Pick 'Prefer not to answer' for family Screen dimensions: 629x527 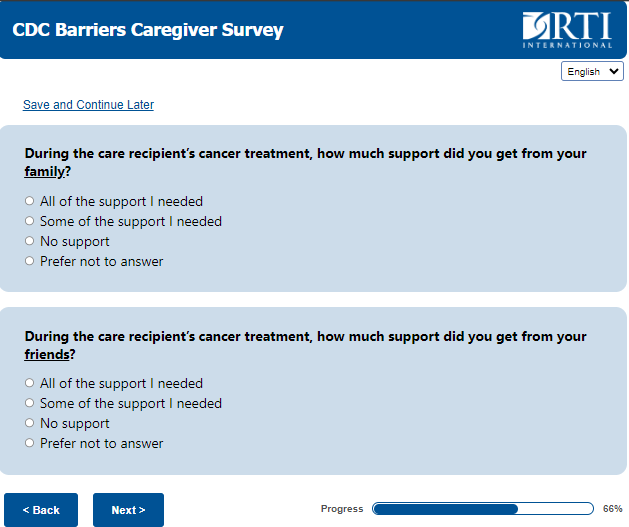coord(30,261)
